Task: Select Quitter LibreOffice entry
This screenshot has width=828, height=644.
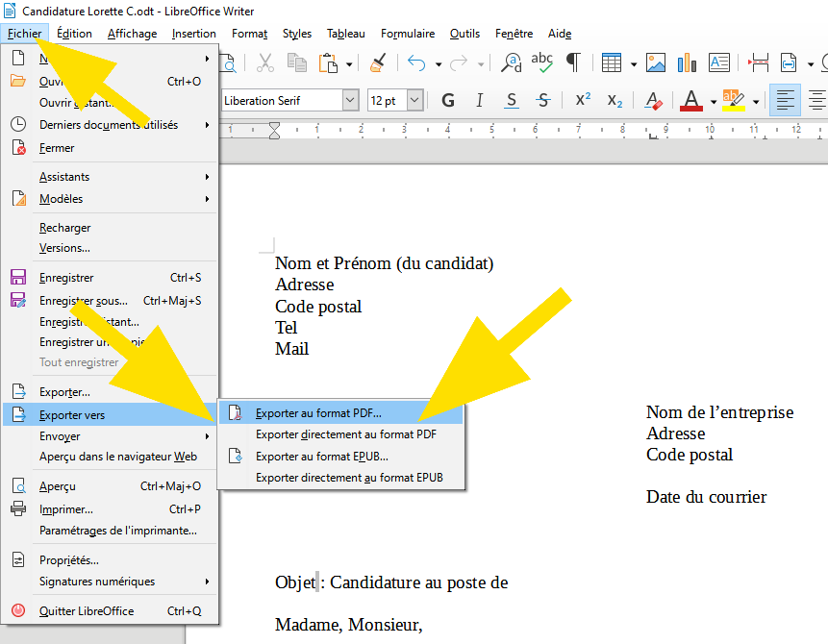Action: coord(110,610)
